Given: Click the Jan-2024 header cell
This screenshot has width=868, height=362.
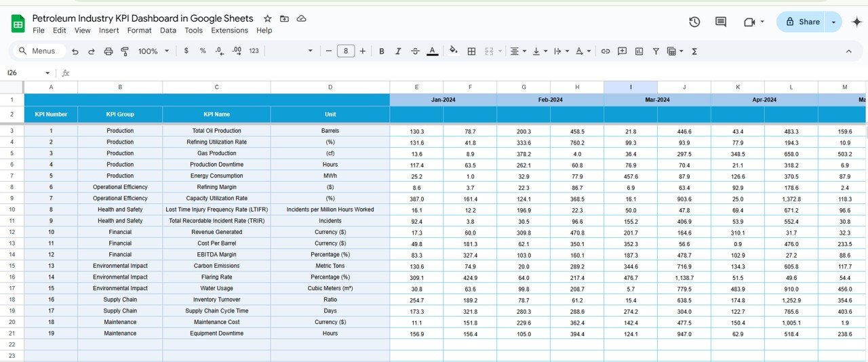Looking at the screenshot, I should [443, 100].
